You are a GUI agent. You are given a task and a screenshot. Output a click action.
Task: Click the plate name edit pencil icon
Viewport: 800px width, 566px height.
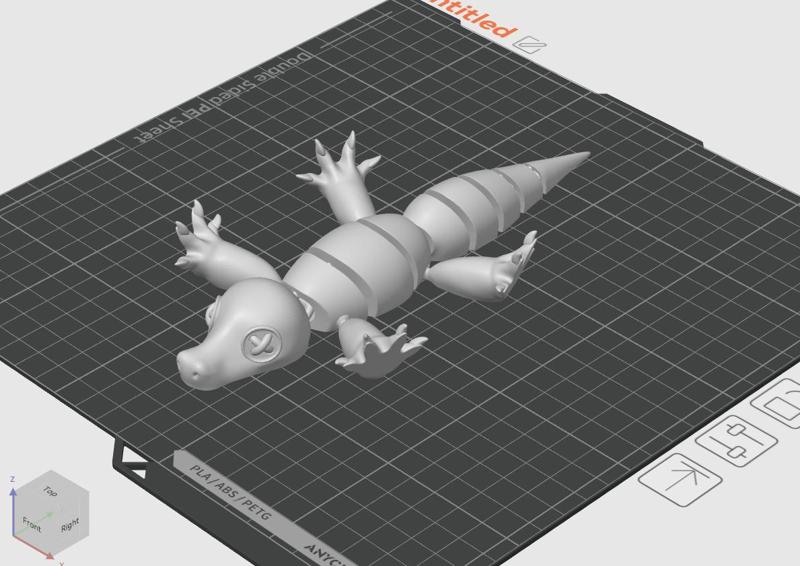pos(530,45)
